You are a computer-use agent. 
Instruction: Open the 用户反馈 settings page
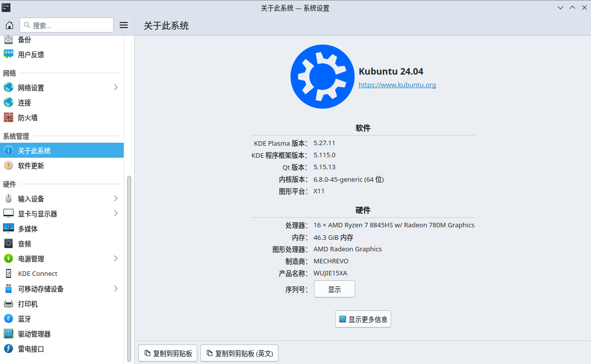62,54
